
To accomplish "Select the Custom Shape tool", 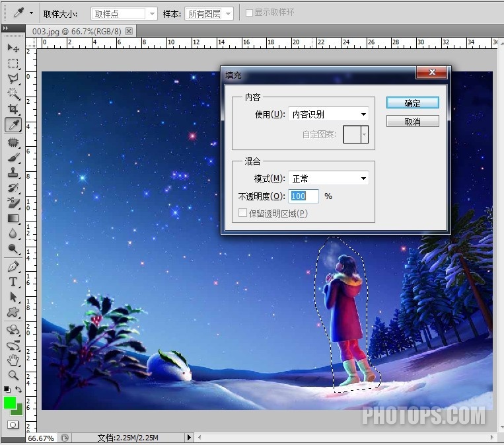I will pos(13,312).
